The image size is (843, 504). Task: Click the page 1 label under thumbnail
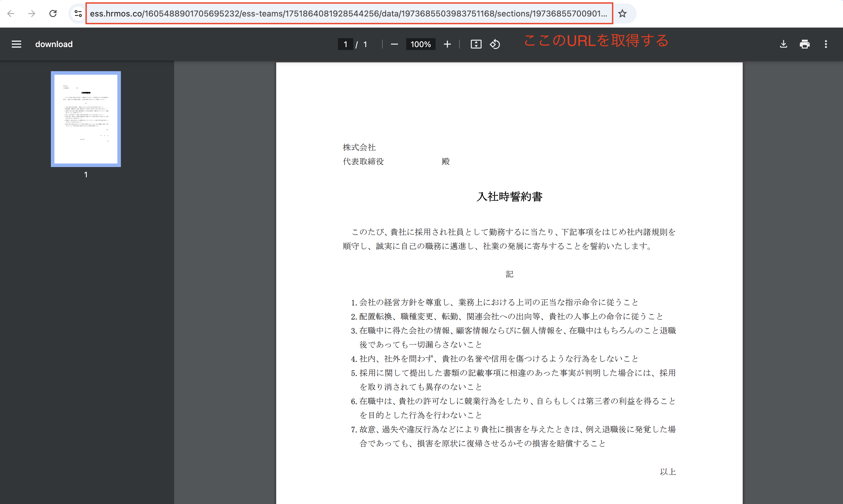click(86, 175)
